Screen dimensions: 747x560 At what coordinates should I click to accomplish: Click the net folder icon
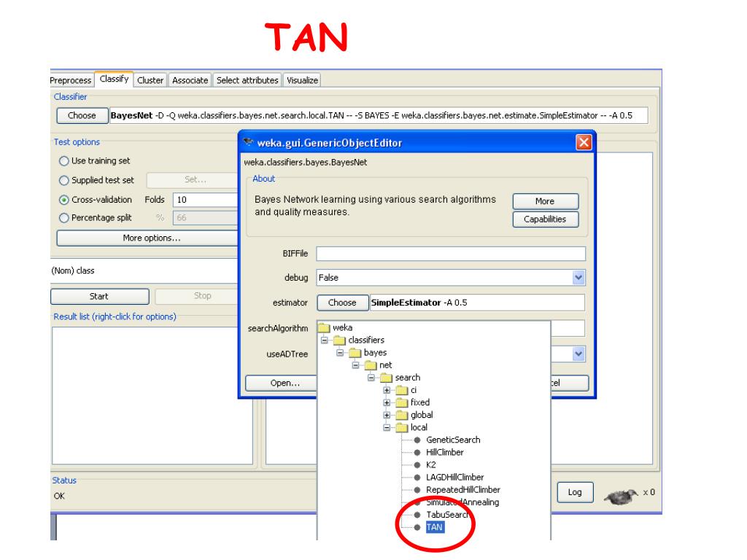click(371, 365)
